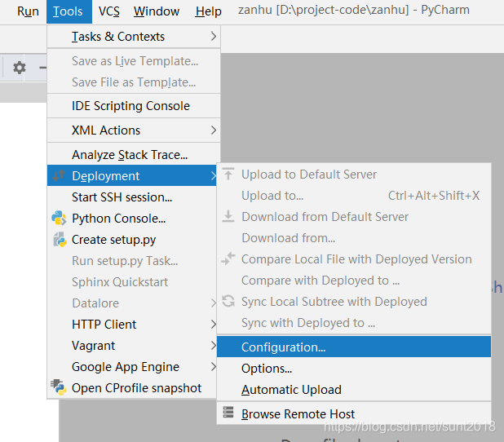
Task: Select HTTP Client menu item
Action: pos(132,325)
